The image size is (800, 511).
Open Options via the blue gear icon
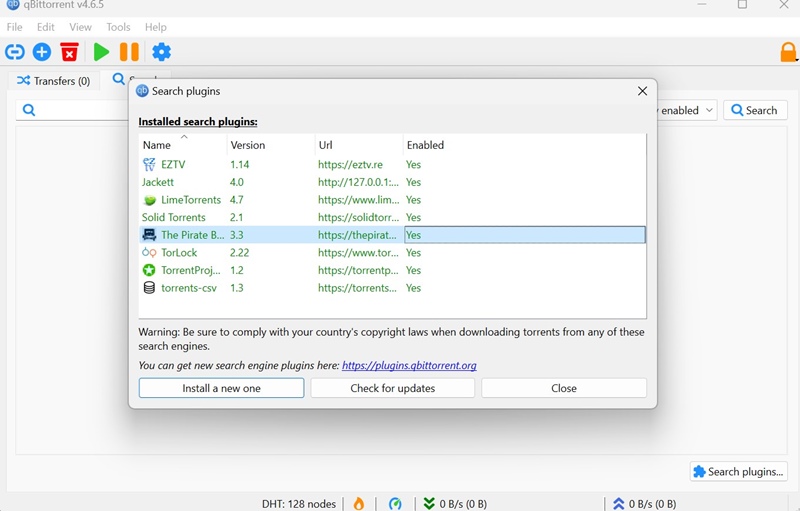(x=161, y=52)
